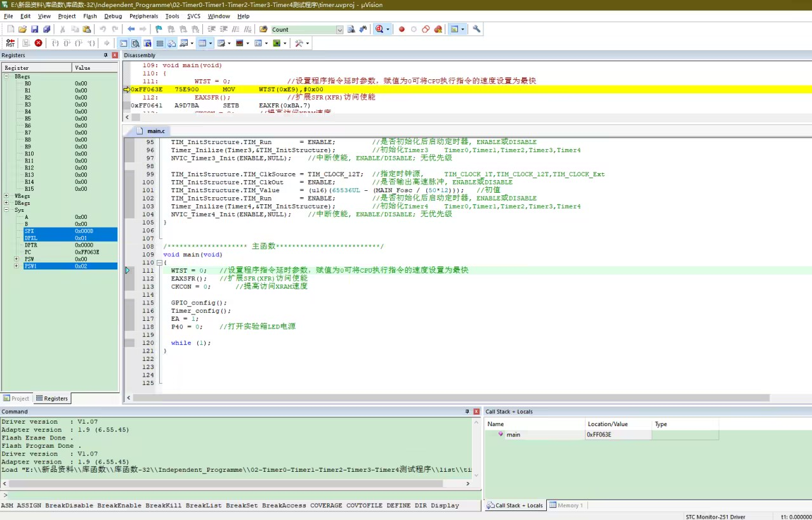The image size is (812, 520).
Task: Switch to the Memory 1 tab
Action: pyautogui.click(x=566, y=505)
